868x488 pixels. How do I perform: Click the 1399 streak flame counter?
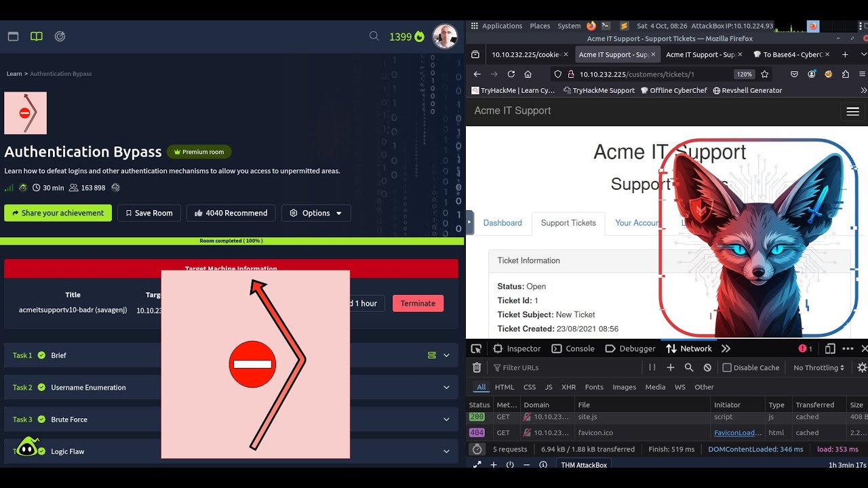pos(407,37)
